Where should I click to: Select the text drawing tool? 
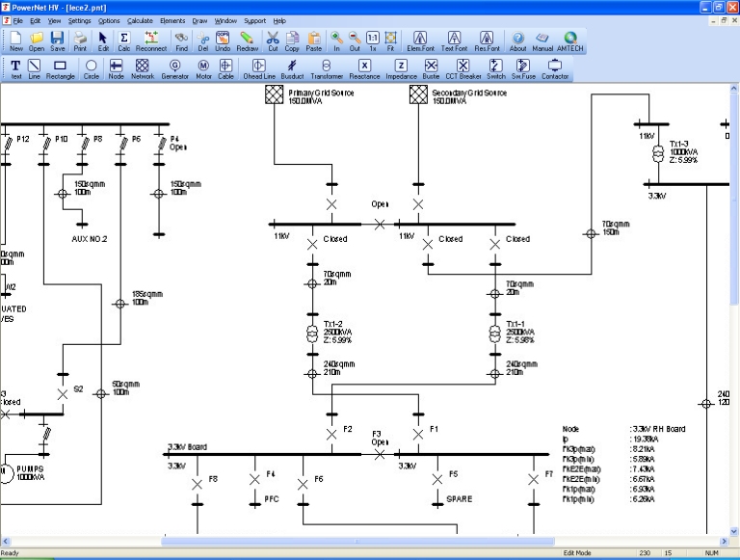point(15,69)
